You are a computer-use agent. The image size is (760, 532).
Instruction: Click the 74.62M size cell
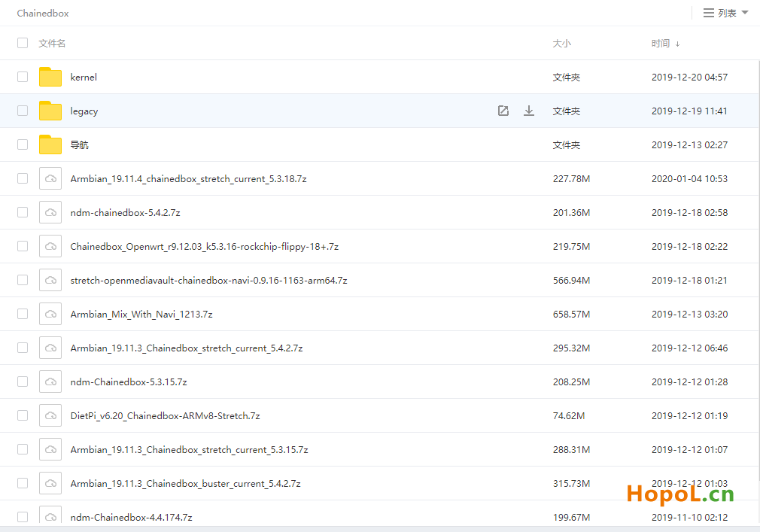569,415
